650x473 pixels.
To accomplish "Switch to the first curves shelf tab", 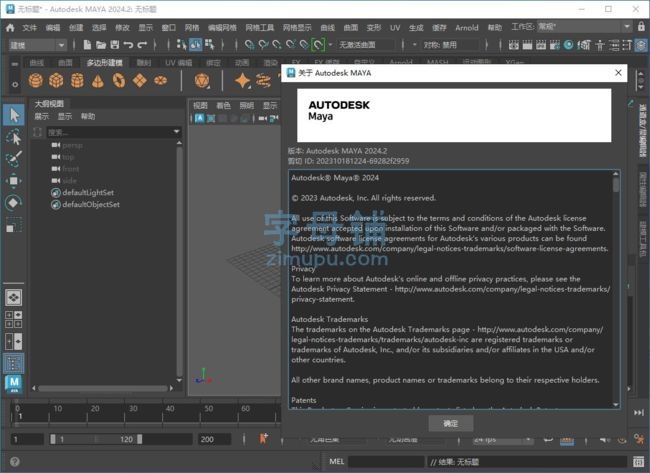I will [x=36, y=63].
